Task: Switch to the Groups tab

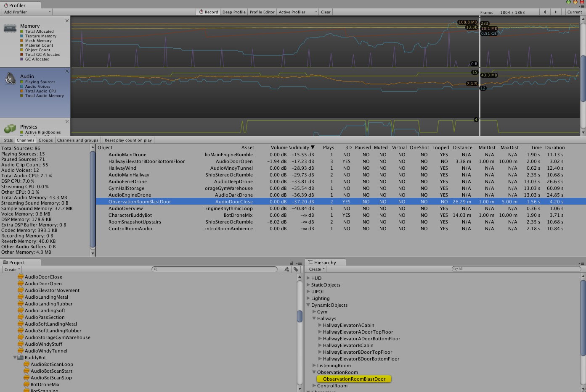Action: [45, 140]
